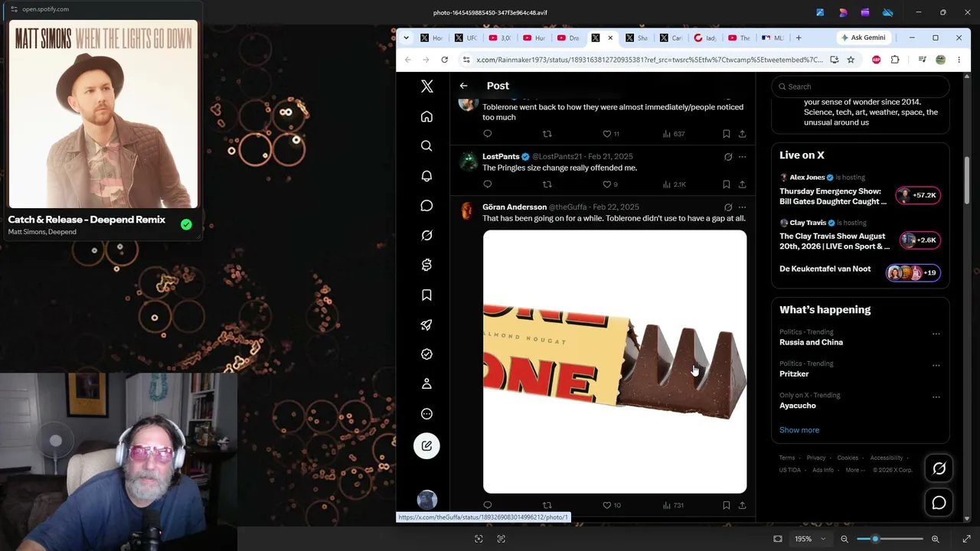
Task: Expand the More footer link
Action: [855, 470]
